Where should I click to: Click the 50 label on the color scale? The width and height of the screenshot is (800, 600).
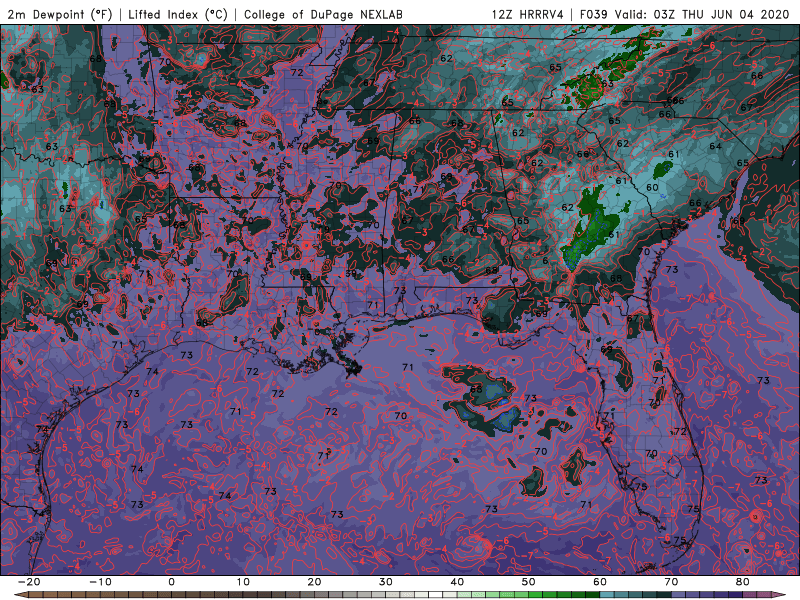pyautogui.click(x=529, y=582)
